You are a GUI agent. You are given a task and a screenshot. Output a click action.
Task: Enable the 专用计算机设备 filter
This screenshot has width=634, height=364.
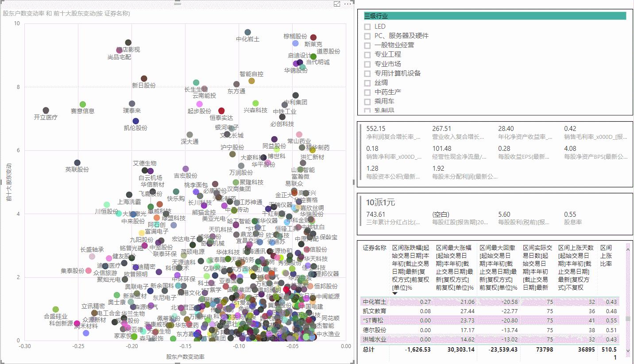pos(367,73)
